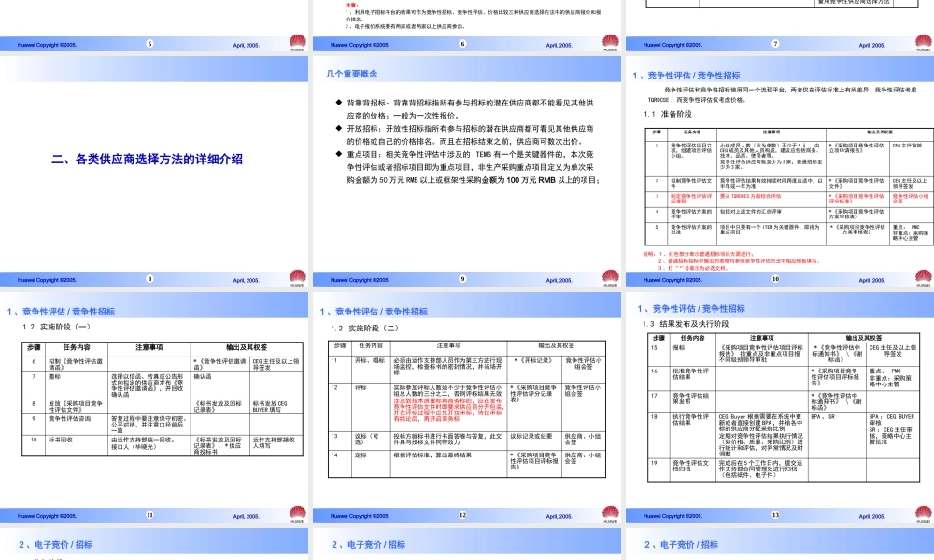Screen dimensions: 934x560
Task: Click page number 5 badge in footer
Action: tap(149, 44)
